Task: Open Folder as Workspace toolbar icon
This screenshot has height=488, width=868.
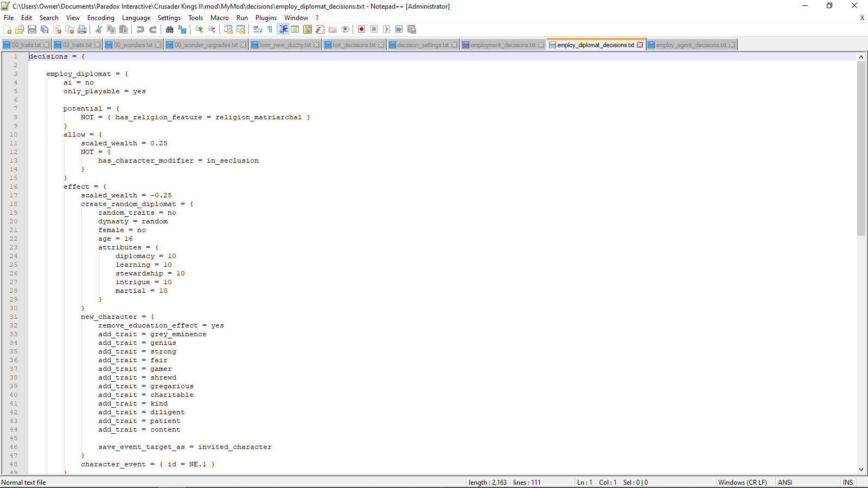Action: tap(333, 29)
